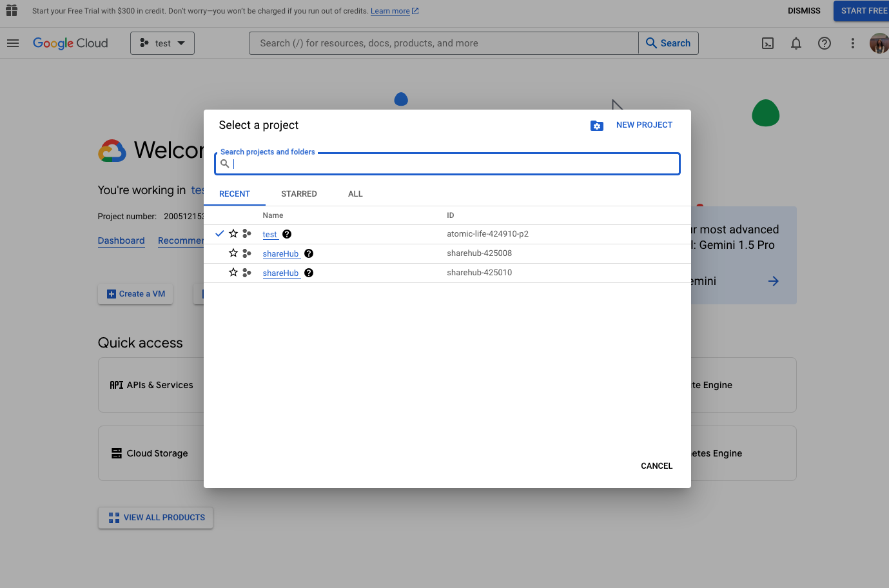Star the shareHub project sharehub-425010
The height and width of the screenshot is (588, 889).
(233, 272)
